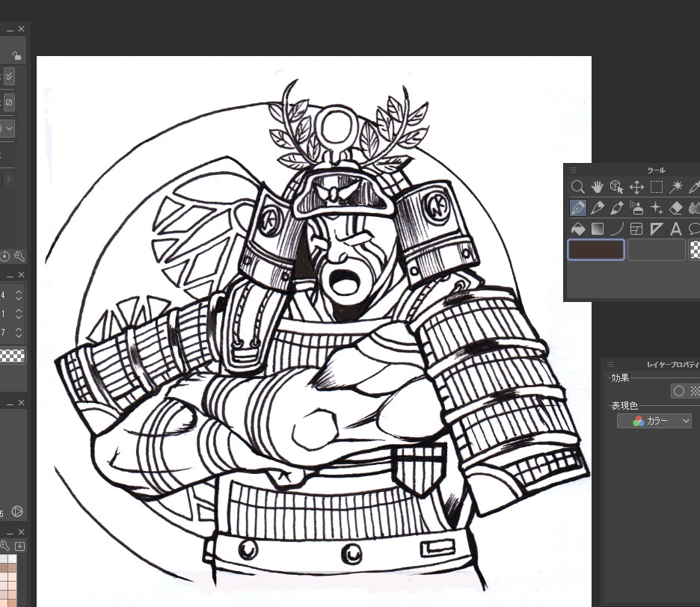Select the Hand move-canvas tool
700x607 pixels.
[597, 187]
